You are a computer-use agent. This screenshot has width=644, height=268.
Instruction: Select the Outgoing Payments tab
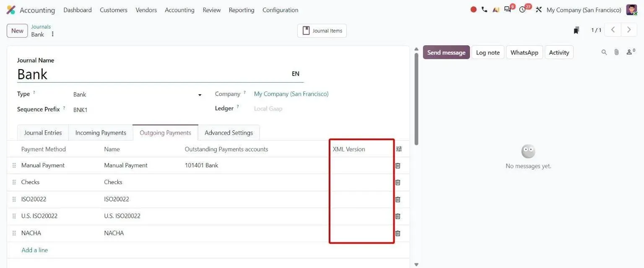coord(165,133)
